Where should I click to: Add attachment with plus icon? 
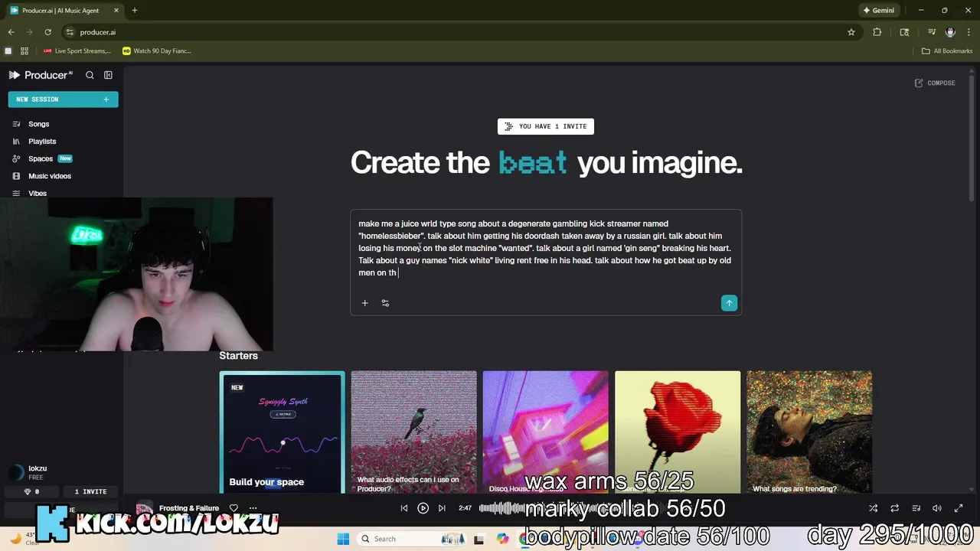pos(364,303)
